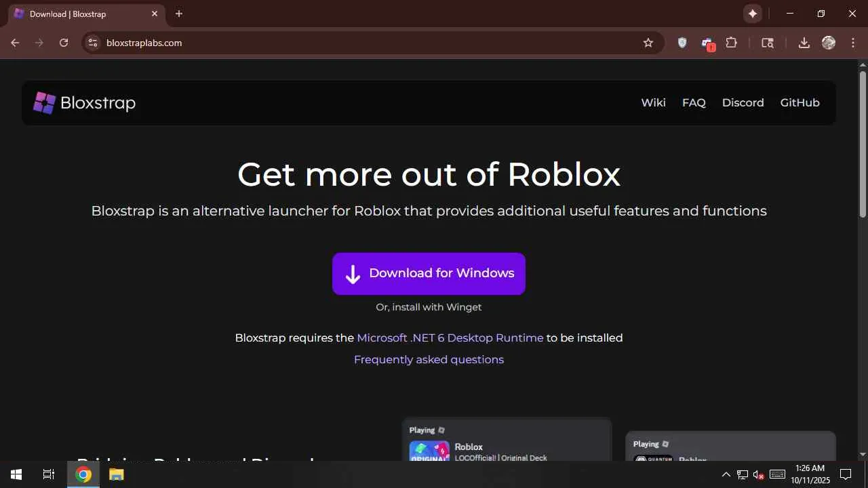Click the Bloxstrap logo in the page header
The image size is (868, 488).
(x=85, y=103)
